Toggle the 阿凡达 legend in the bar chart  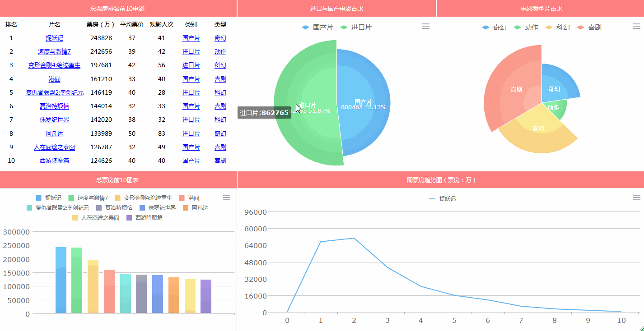[199, 207]
